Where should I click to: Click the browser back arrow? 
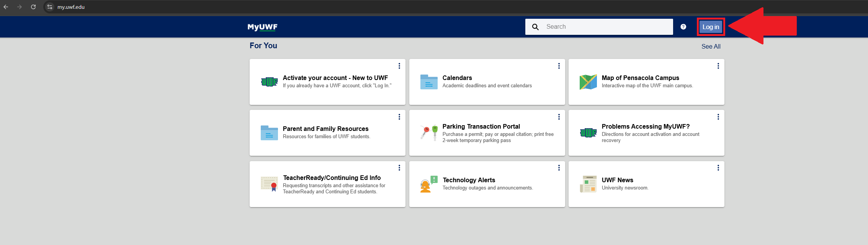pyautogui.click(x=6, y=7)
